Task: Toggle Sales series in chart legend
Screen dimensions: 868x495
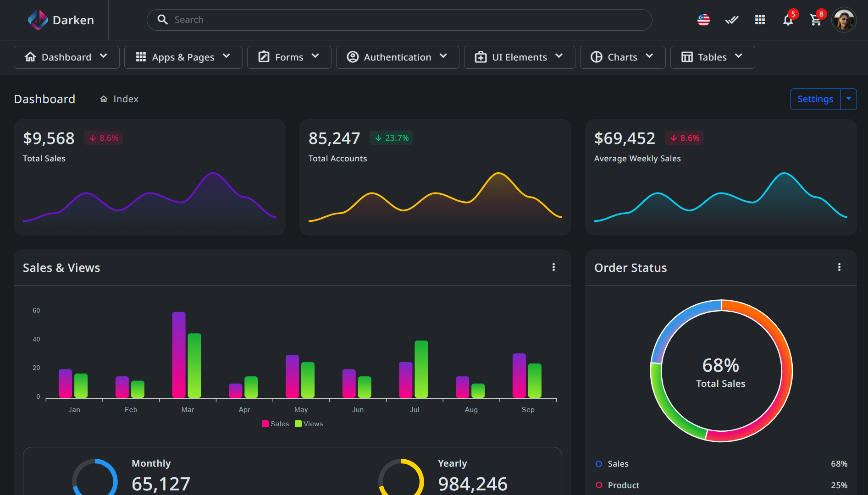Action: coord(275,424)
